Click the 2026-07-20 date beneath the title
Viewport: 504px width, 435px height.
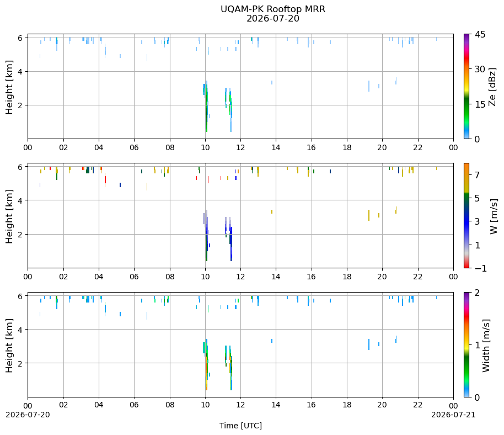[x=272, y=19]
